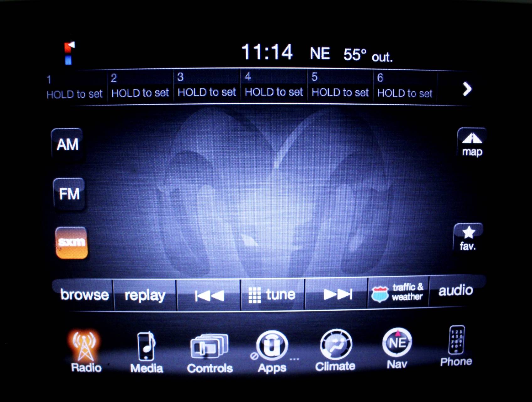
Task: Open audio settings
Action: click(x=455, y=291)
